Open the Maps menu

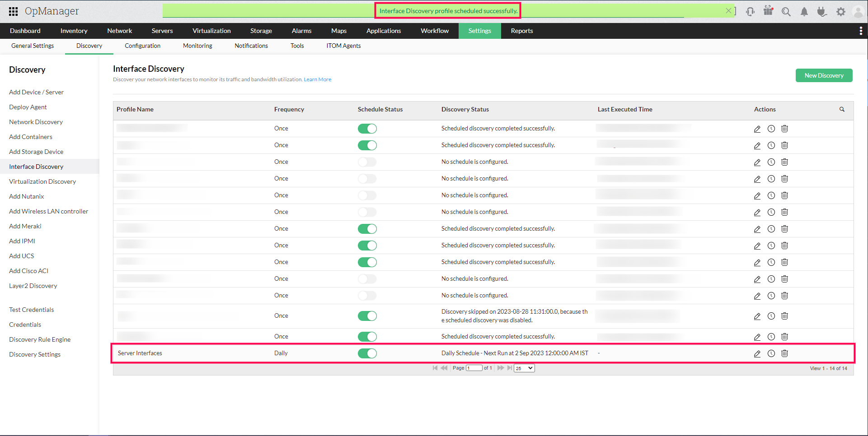339,31
